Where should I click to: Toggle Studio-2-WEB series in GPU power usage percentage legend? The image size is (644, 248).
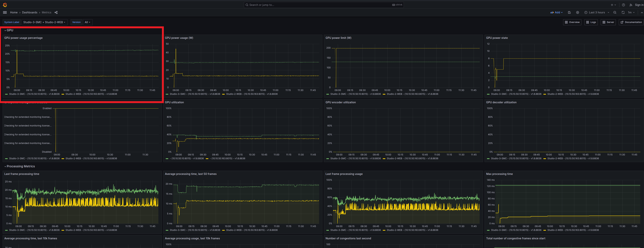click(x=91, y=94)
